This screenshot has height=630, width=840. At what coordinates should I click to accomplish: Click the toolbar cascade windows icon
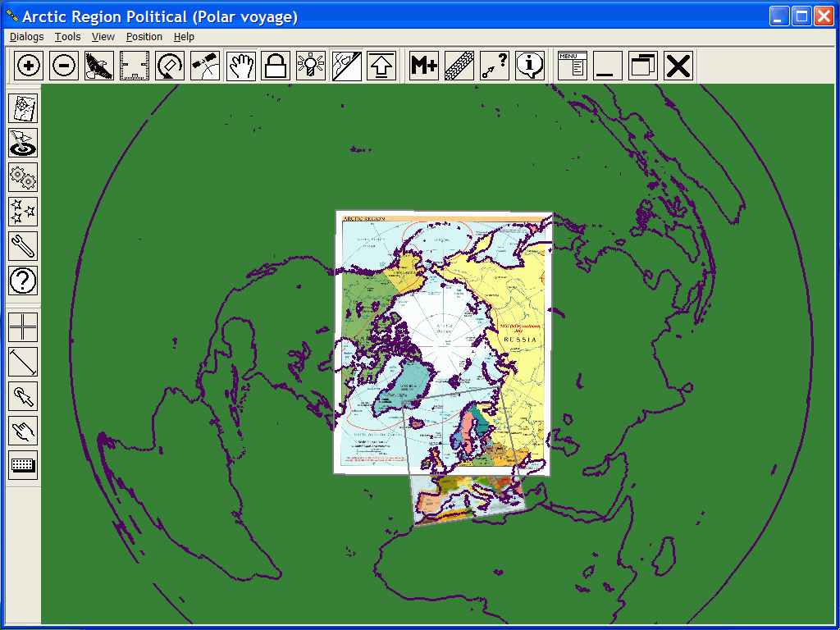[x=643, y=66]
